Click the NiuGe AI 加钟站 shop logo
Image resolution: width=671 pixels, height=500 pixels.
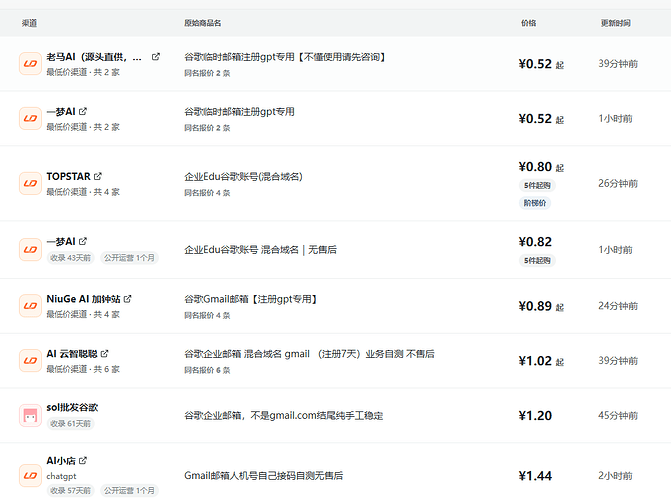(x=30, y=306)
